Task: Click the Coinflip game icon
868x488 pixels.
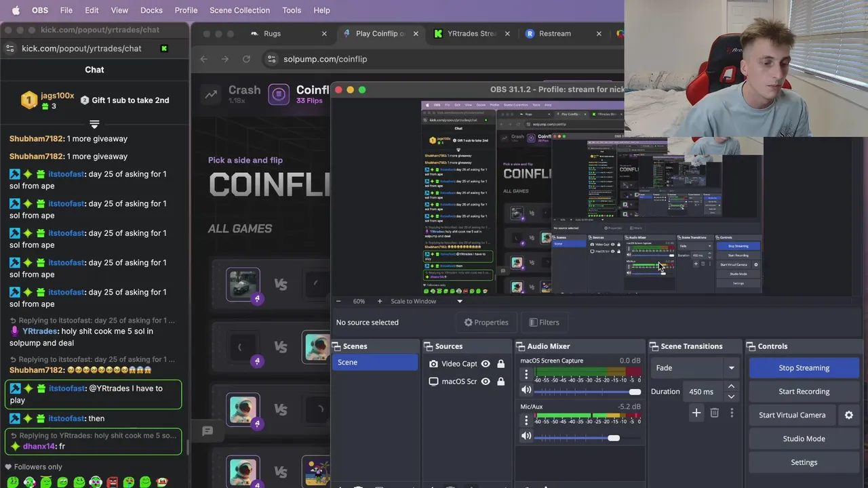Action: (x=279, y=95)
